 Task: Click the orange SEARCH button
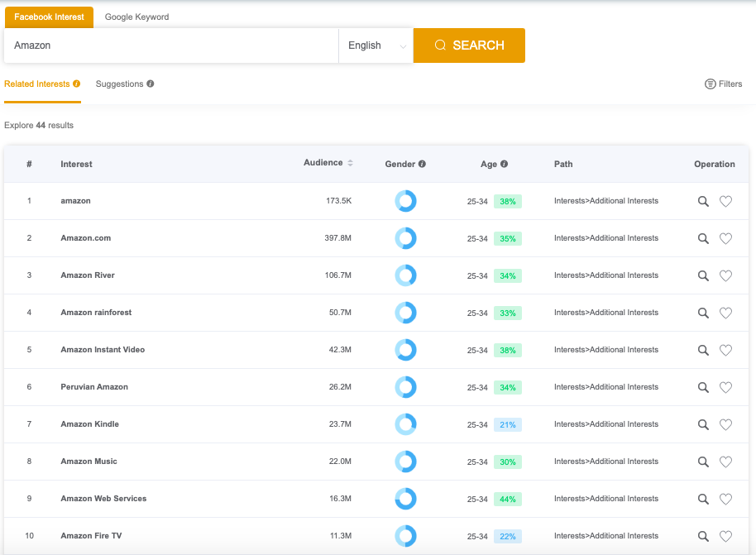point(469,45)
